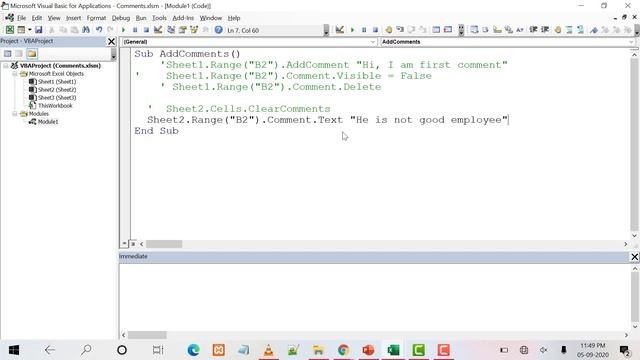Image resolution: width=640 pixels, height=360 pixels.
Task: Close the Immediate window pane
Action: point(634,256)
